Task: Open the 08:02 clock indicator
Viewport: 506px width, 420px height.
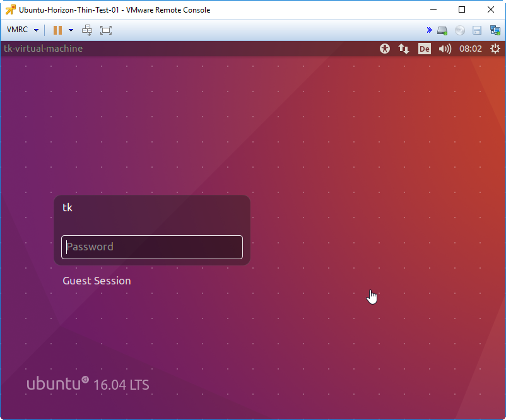Action: (471, 49)
